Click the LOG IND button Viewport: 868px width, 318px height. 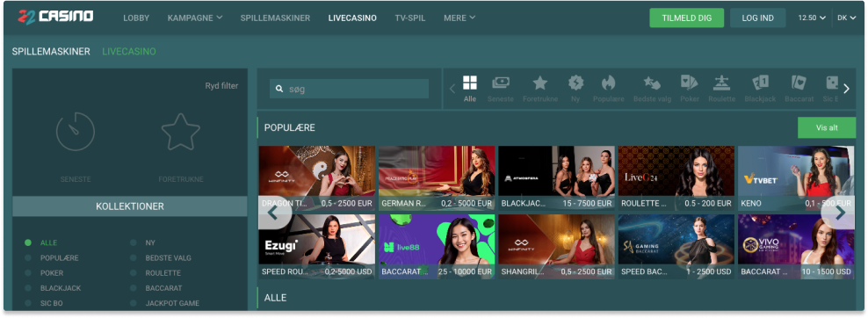tap(758, 18)
